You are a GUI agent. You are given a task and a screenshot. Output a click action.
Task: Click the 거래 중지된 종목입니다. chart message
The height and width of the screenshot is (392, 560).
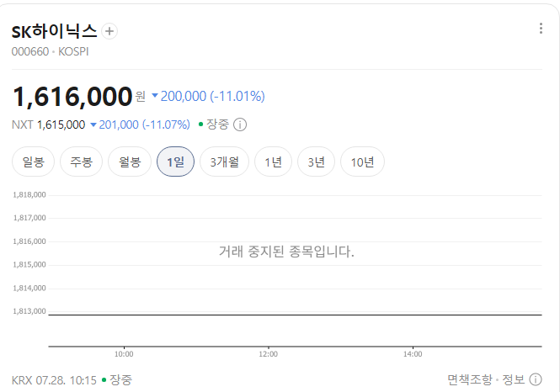[x=286, y=252]
